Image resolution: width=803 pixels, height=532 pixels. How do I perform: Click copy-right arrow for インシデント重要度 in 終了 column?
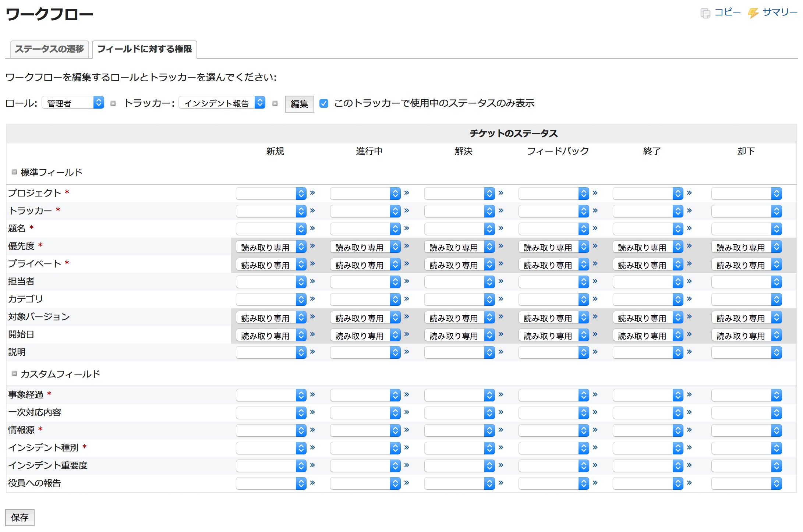(689, 465)
